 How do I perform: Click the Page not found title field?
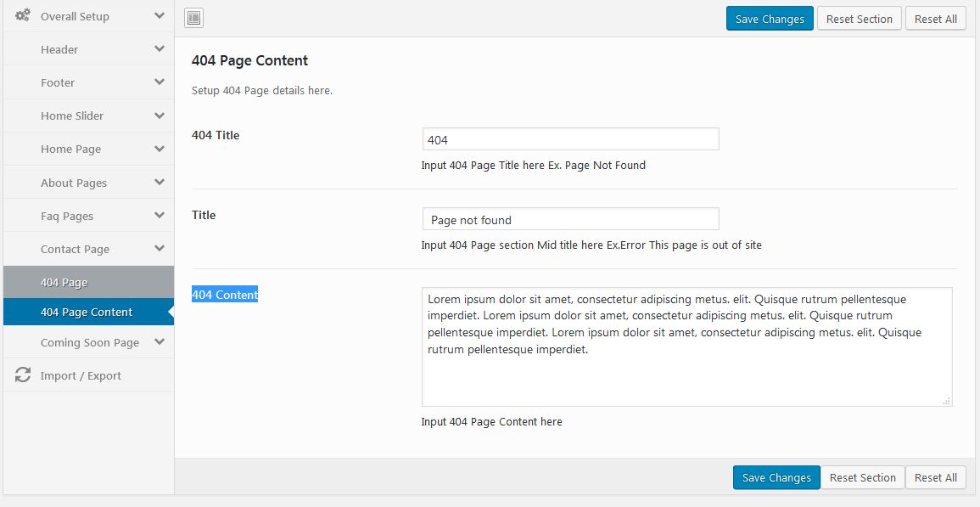(570, 219)
